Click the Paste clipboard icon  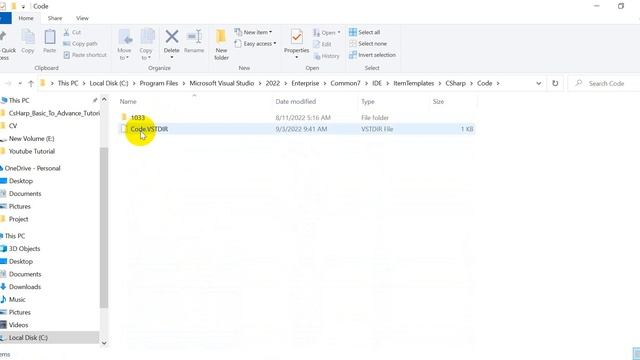[x=50, y=38]
